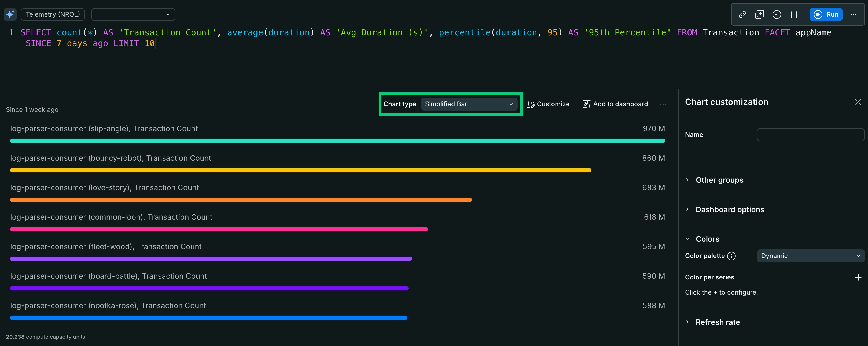Open the Color palette Dynamic dropdown
This screenshot has width=868, height=346.
click(810, 256)
